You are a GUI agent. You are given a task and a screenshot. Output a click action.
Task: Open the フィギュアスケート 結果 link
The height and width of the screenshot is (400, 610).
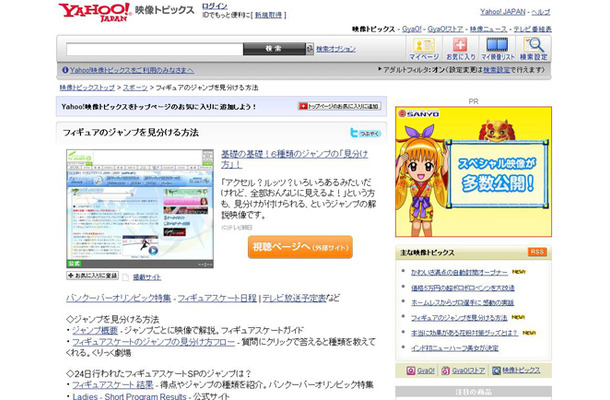coord(113,385)
